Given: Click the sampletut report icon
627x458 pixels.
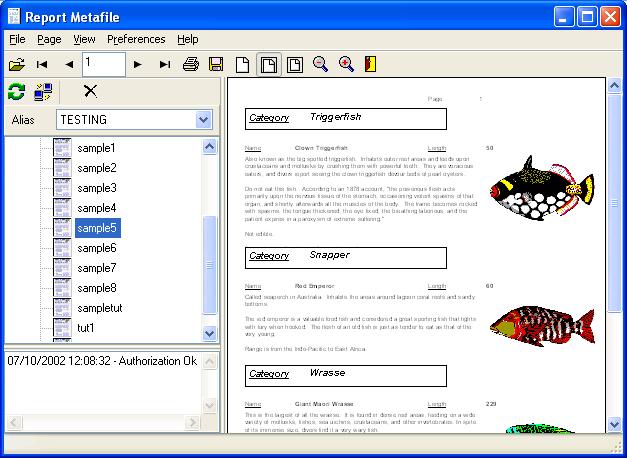Looking at the screenshot, I should point(62,308).
